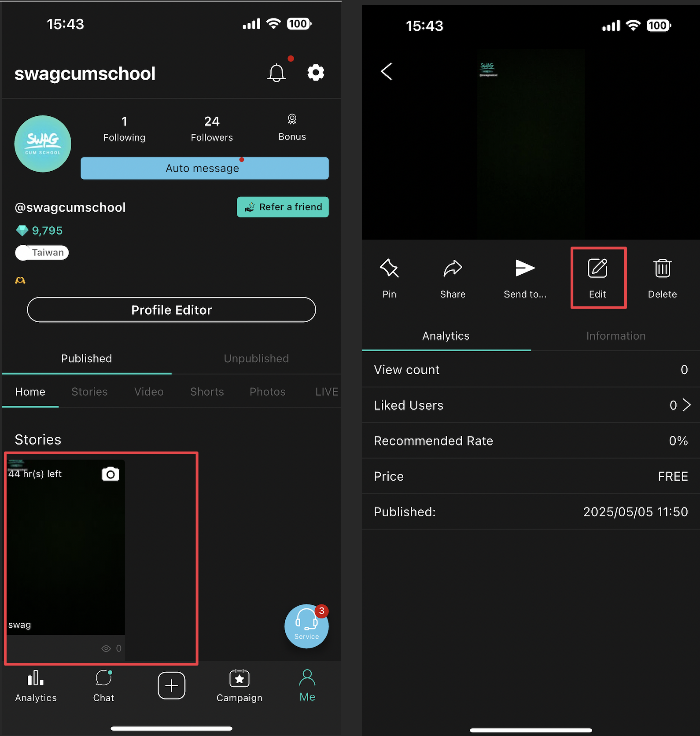Switch to the Unpublished tab

point(256,359)
